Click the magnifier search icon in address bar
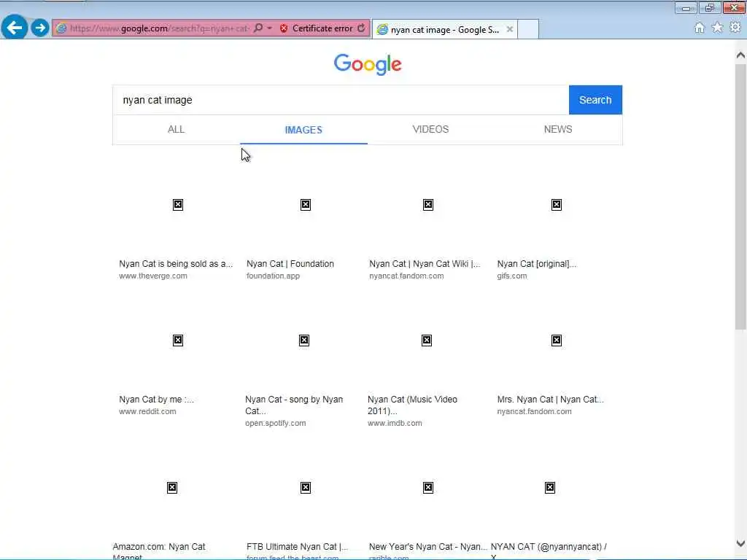747x560 pixels. [258, 28]
